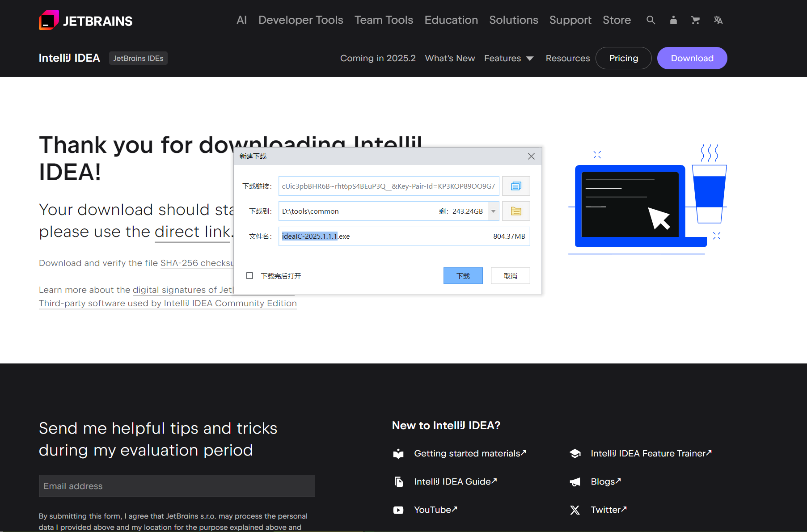The height and width of the screenshot is (532, 807).
Task: Click the JetBrains logo
Action: (86, 20)
